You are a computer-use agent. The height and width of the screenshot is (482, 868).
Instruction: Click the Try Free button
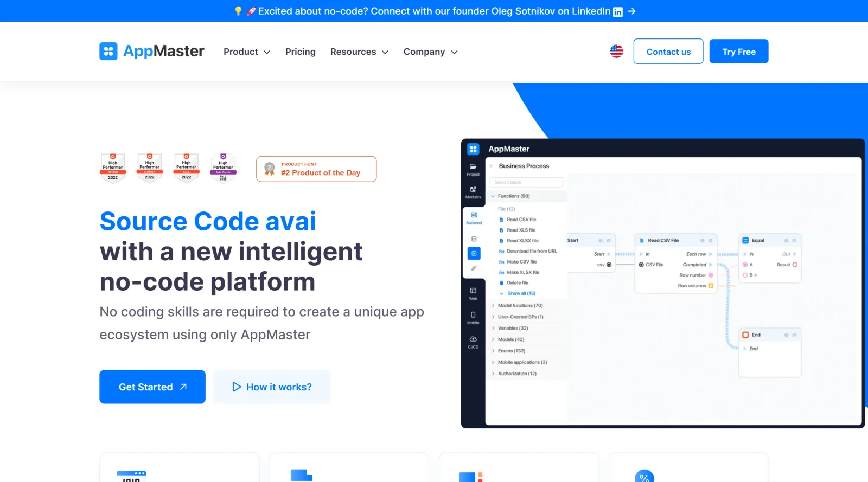click(739, 52)
